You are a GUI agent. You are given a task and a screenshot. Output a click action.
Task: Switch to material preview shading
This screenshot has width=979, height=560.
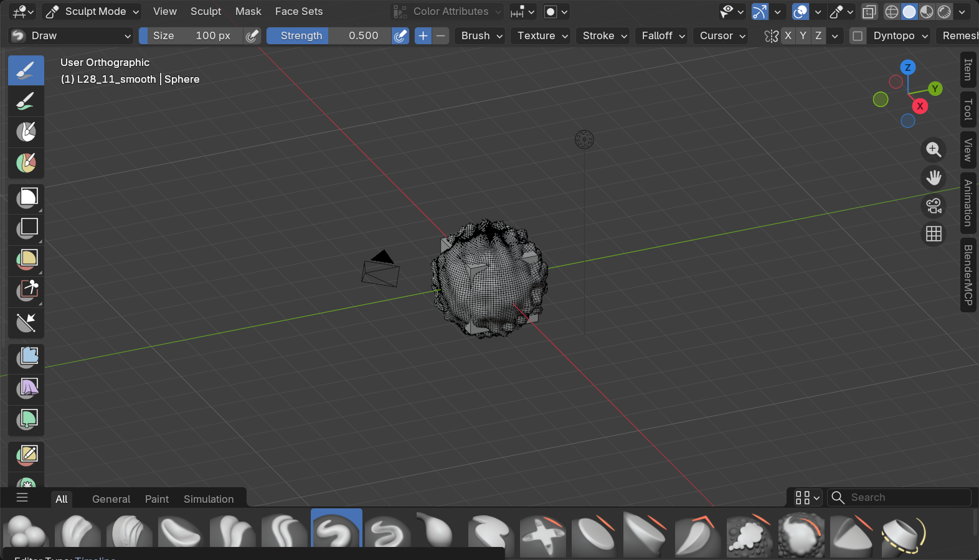click(927, 12)
